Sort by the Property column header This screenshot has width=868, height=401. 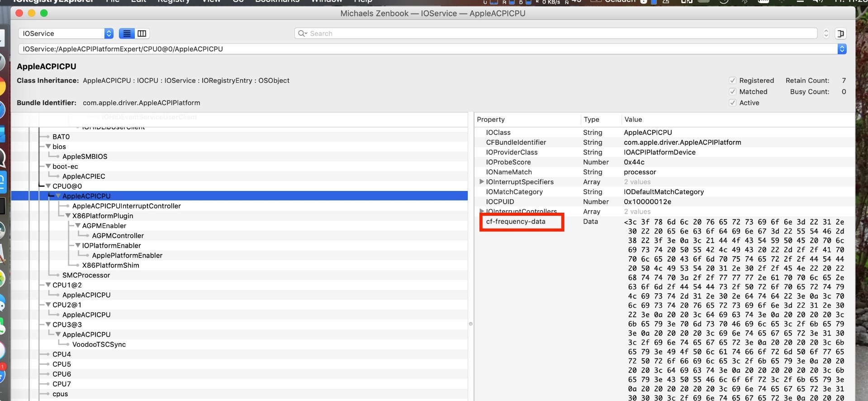[x=527, y=119]
